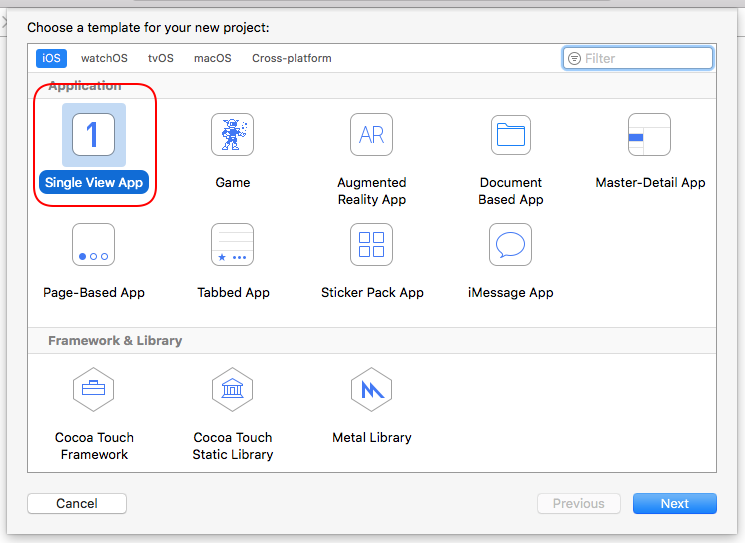Choose the Game template icon

click(x=232, y=135)
